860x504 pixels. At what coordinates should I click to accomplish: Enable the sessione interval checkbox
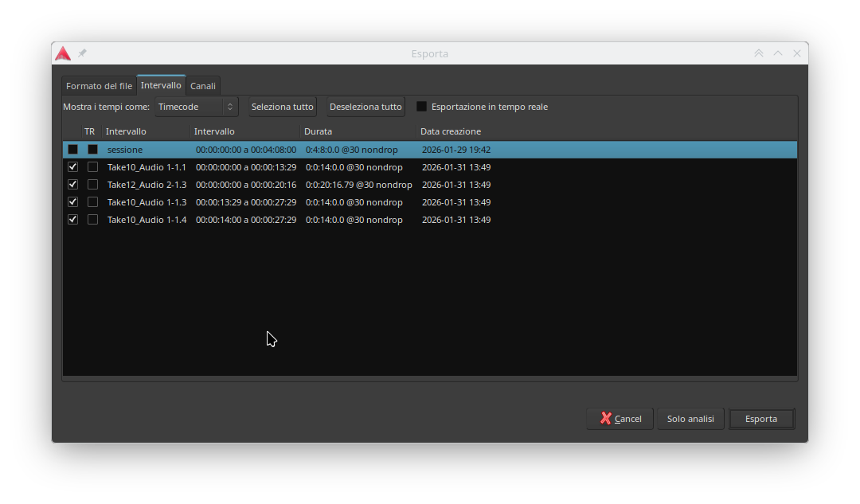[73, 150]
